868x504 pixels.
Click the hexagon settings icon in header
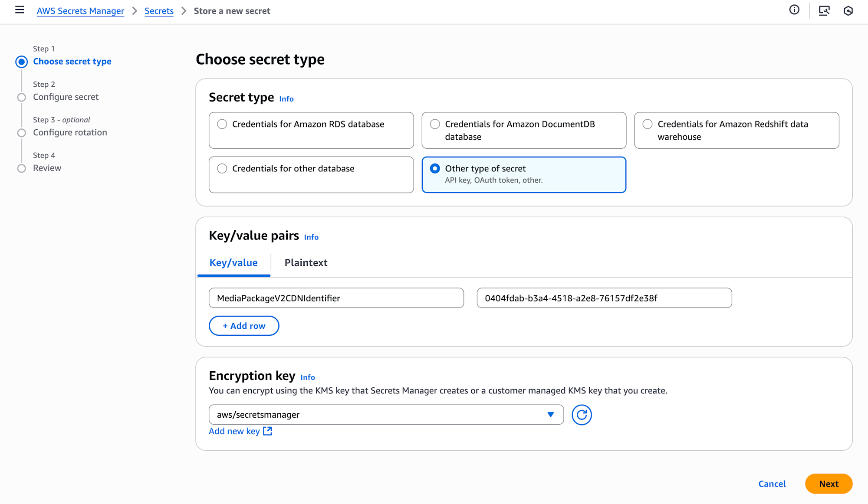[848, 10]
